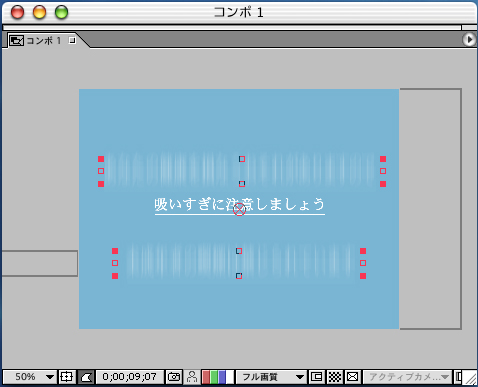
Task: Click bottom-right handle of lower blurred layer
Action: 363,276
